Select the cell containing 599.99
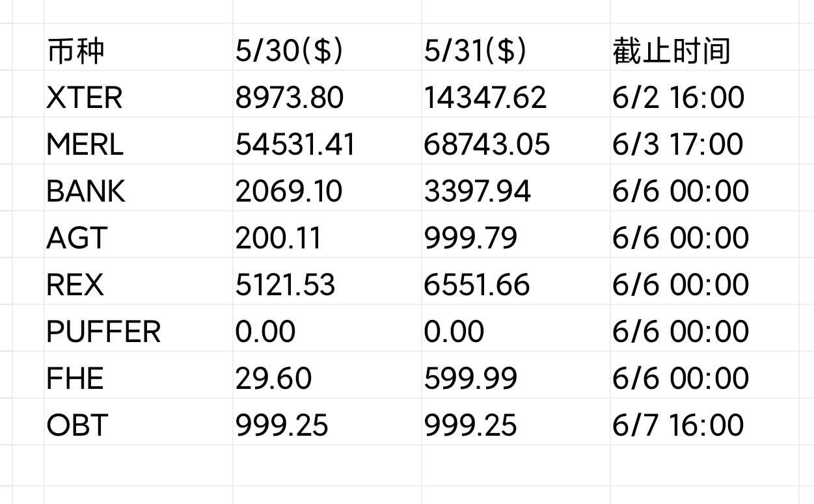 (516, 375)
